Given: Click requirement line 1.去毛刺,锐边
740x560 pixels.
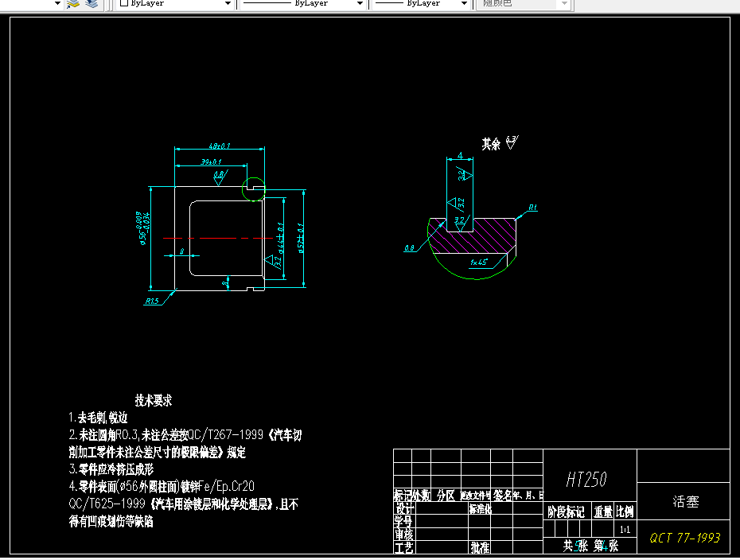Looking at the screenshot, I should [98, 418].
